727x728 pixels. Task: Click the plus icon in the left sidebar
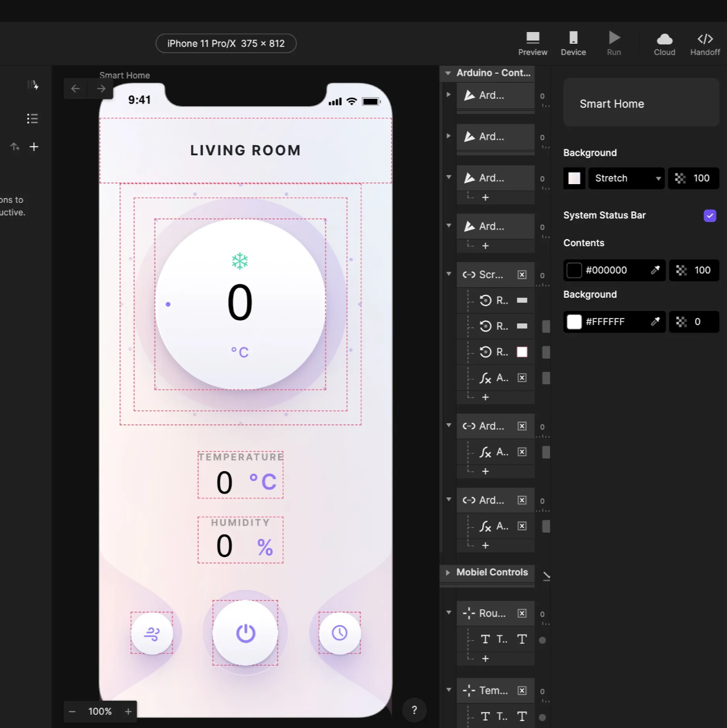pos(34,146)
